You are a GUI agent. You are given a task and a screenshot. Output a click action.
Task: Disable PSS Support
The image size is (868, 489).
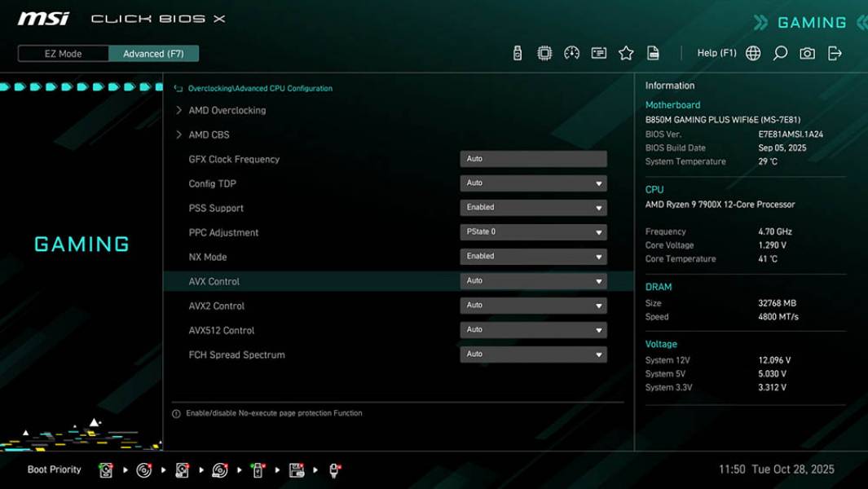[x=533, y=207]
